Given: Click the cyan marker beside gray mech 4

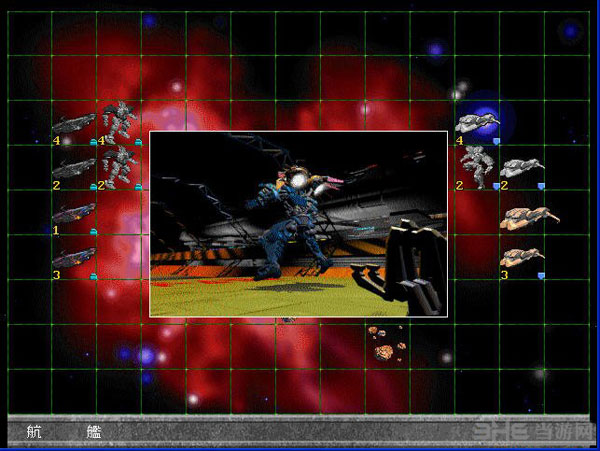Looking at the screenshot, I should [x=139, y=142].
